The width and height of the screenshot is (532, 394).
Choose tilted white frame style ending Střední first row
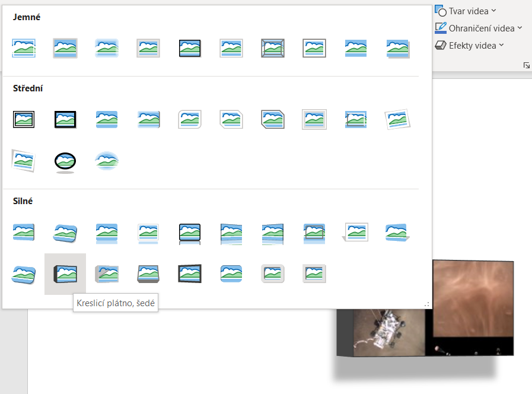397,119
